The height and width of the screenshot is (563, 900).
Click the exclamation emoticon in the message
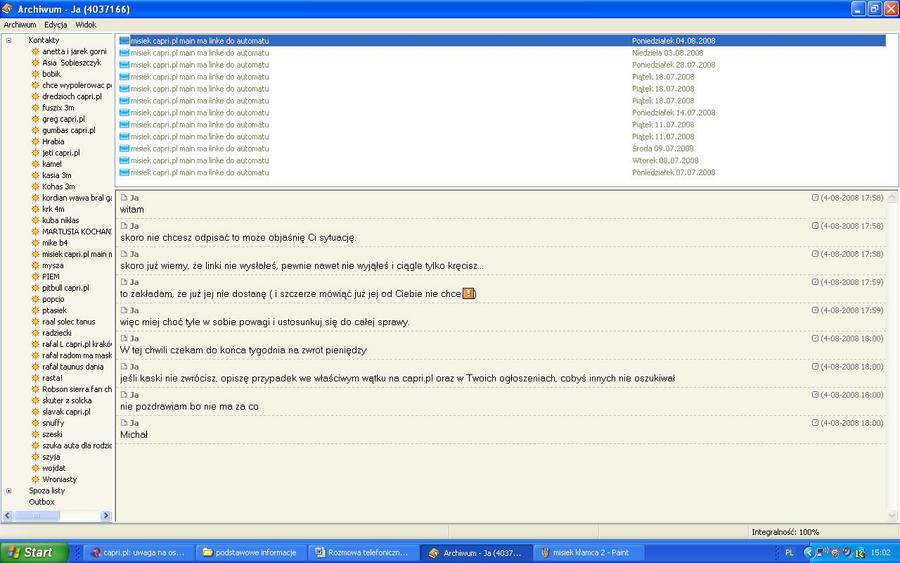coord(468,294)
